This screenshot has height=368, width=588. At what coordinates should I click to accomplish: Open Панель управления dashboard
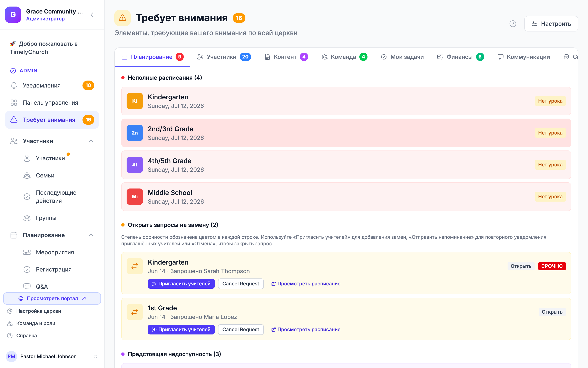52,103
